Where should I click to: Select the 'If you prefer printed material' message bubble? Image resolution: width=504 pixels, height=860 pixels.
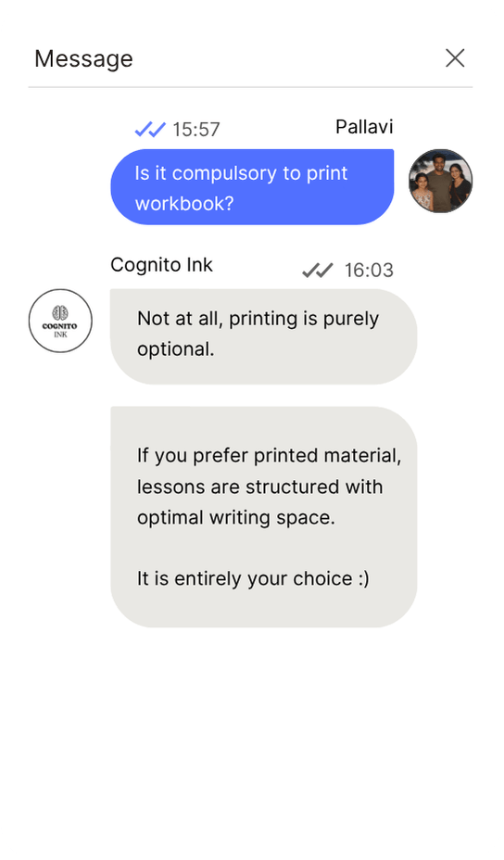[264, 517]
